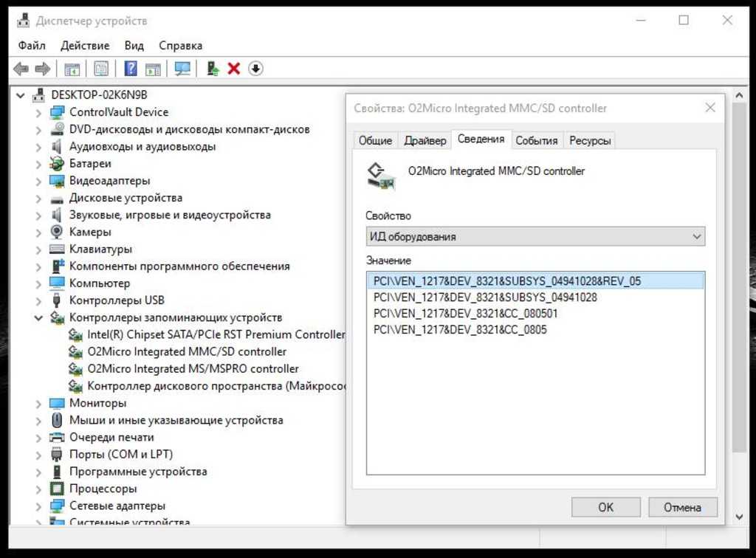Expand the Программные устройства category

point(38,472)
